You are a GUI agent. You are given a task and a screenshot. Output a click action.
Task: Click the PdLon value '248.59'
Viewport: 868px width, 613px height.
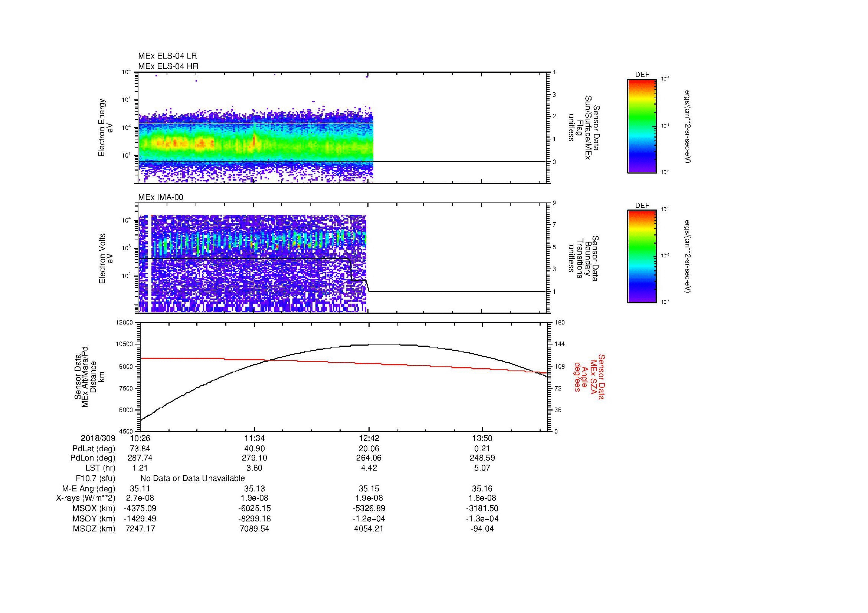pos(482,458)
